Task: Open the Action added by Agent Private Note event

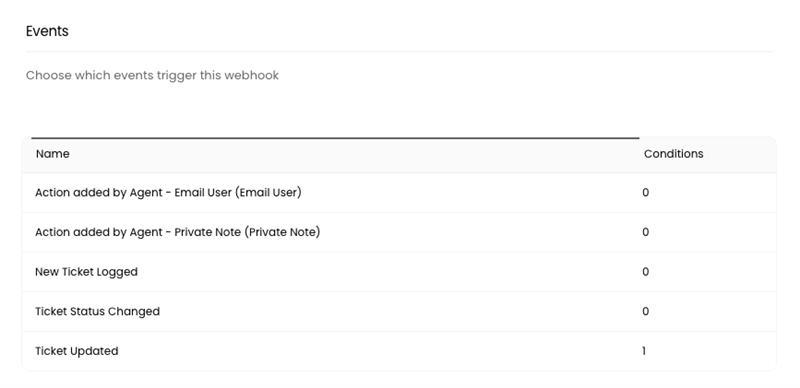Action: pyautogui.click(x=399, y=232)
